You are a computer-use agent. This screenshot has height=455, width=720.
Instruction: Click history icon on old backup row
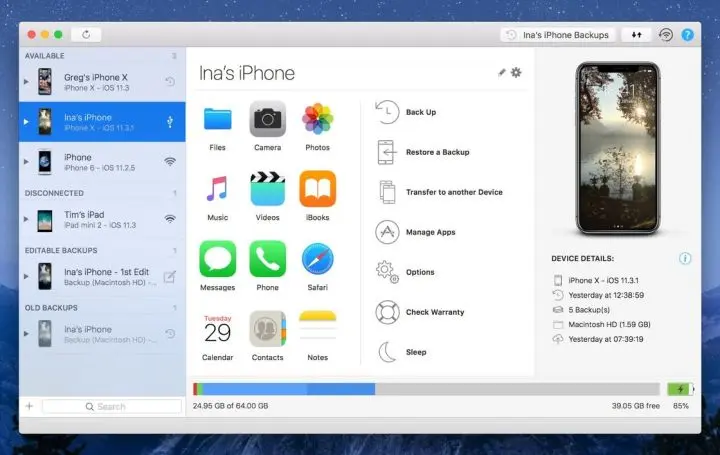click(x=170, y=334)
